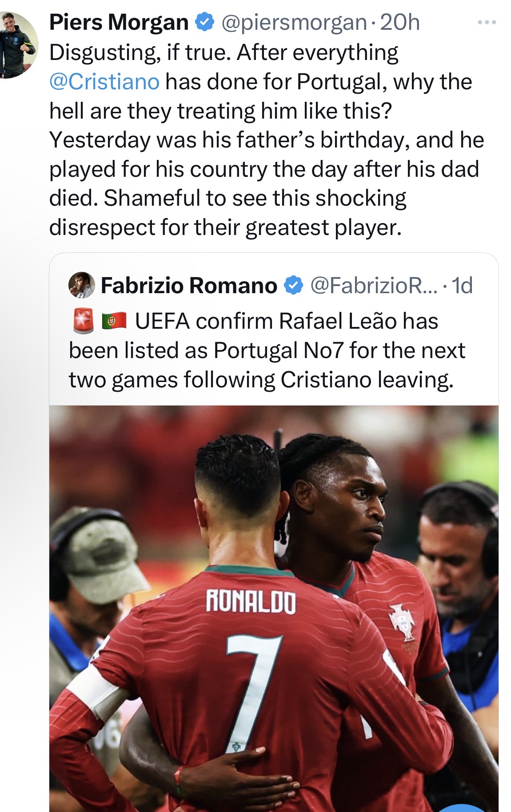
Task: Tap the @FabrizioR... handle
Action: [x=374, y=285]
